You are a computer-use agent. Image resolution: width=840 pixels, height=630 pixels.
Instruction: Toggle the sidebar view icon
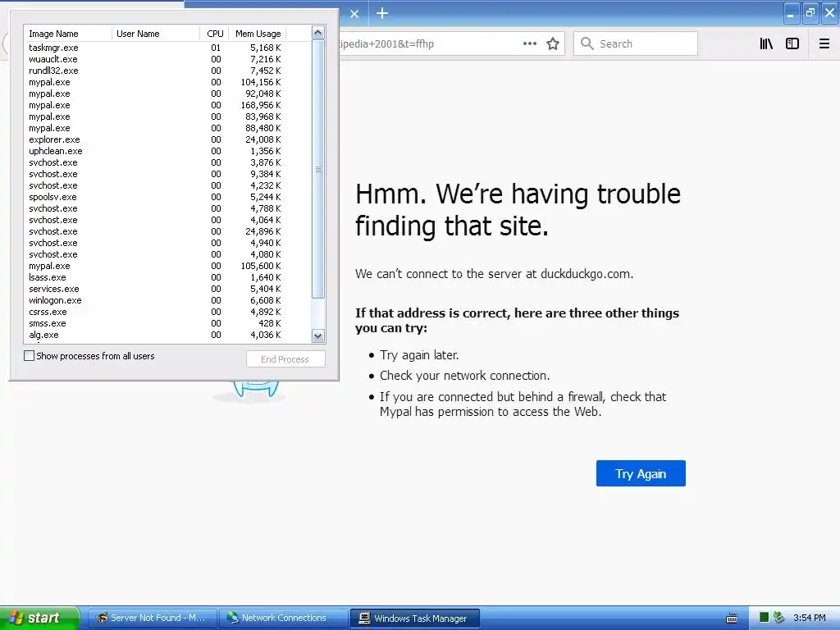point(792,44)
